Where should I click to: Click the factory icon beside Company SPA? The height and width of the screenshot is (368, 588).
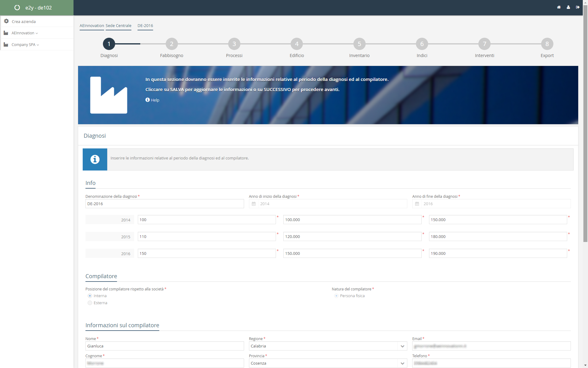6,44
